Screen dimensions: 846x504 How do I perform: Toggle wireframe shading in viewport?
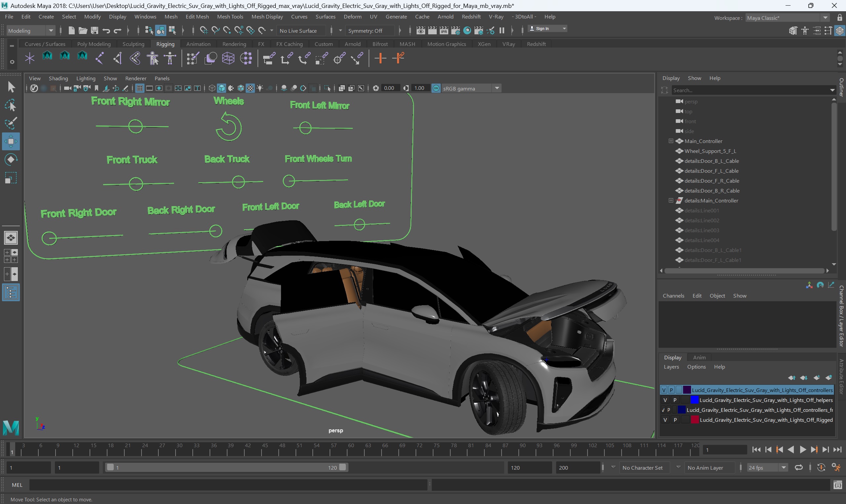[x=212, y=88]
